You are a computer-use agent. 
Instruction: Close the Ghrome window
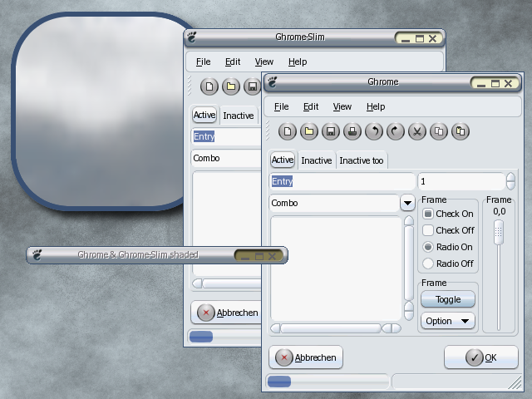(508, 83)
